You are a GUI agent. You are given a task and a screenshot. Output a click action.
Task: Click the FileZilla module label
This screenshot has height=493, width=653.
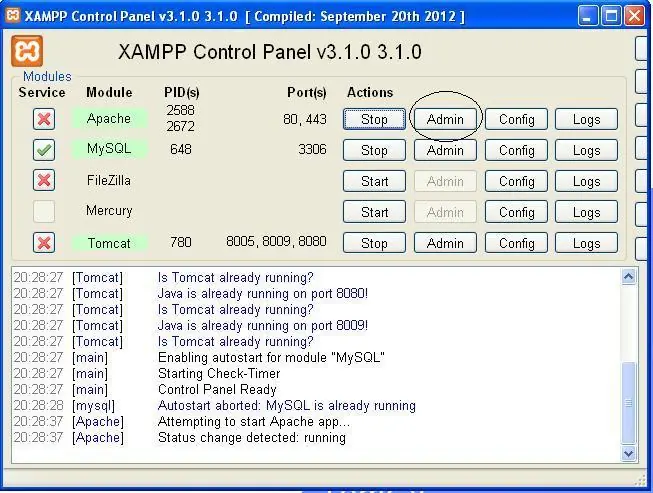109,180
